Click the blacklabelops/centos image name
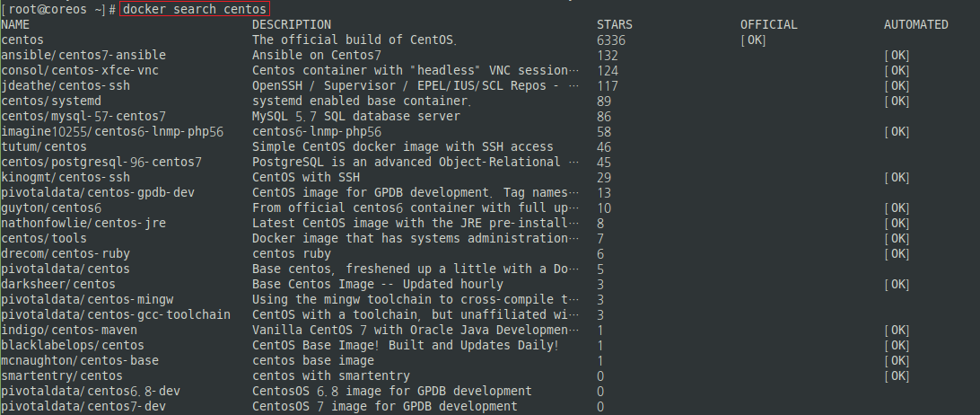 [x=73, y=346]
